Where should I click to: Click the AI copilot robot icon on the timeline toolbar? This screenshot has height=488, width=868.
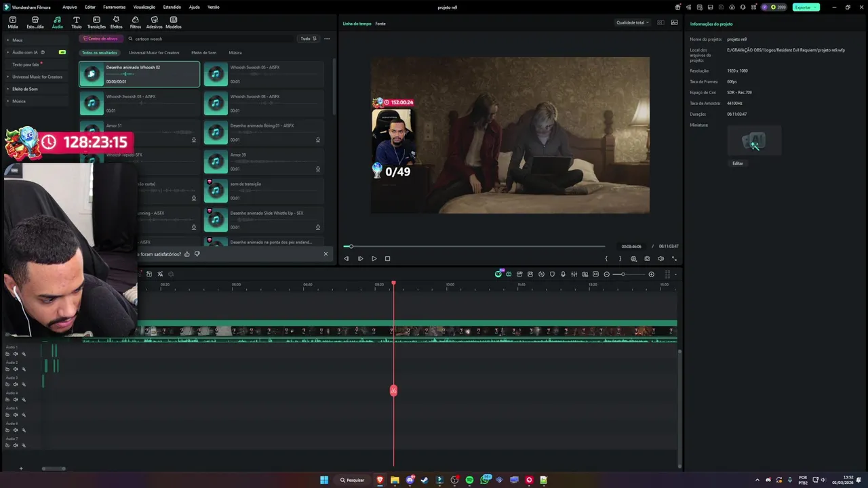pyautogui.click(x=498, y=274)
